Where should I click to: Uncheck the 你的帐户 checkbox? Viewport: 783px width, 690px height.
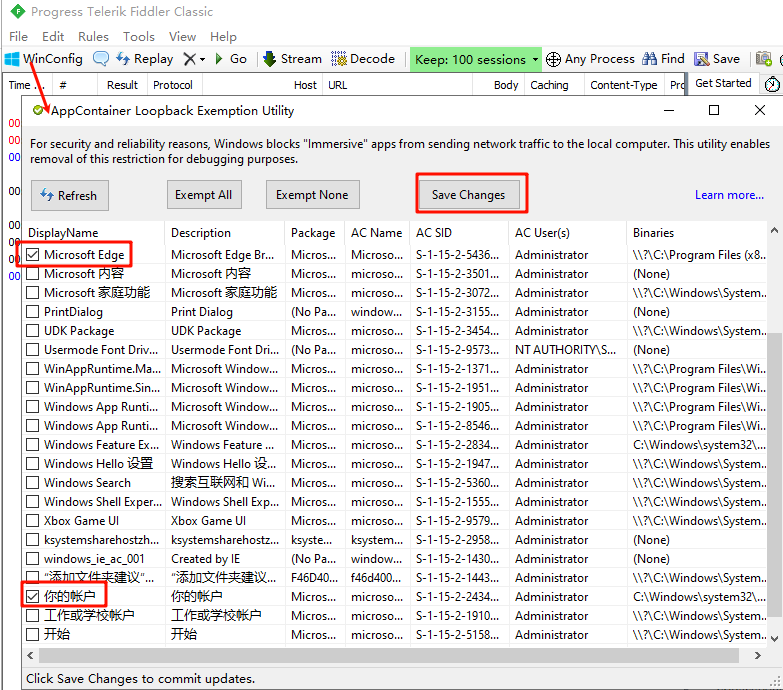coord(32,597)
